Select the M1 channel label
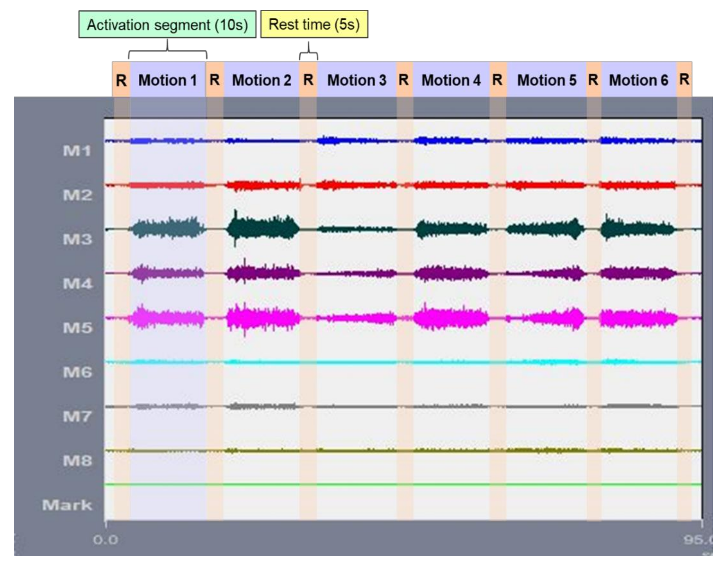Image resolution: width=728 pixels, height=566 pixels. 77,151
